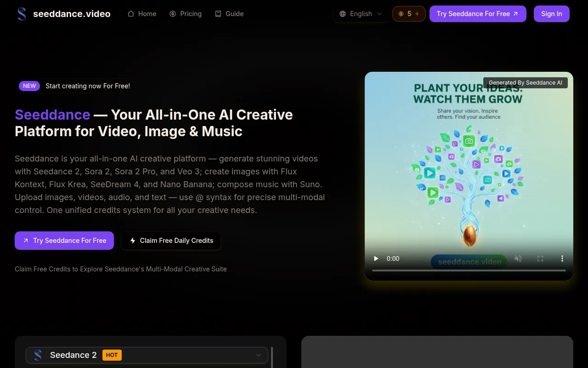This screenshot has width=588, height=368.
Task: Click the coin icon in credits badge
Action: tap(401, 14)
